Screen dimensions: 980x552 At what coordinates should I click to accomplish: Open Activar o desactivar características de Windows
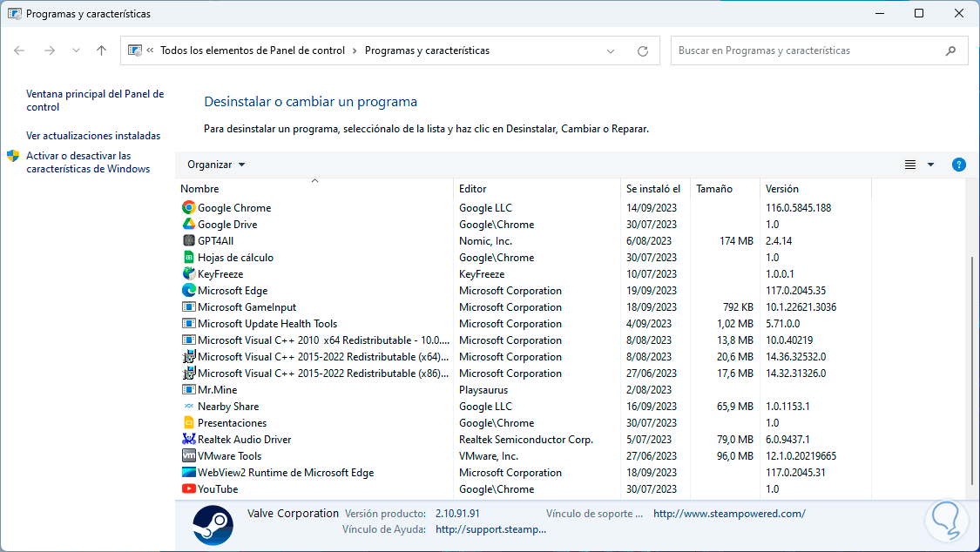coord(88,162)
